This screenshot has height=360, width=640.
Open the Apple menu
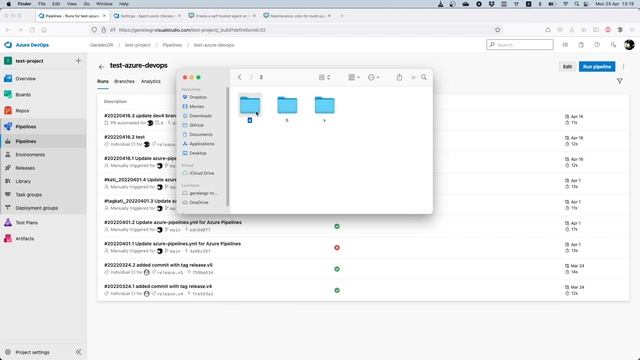click(x=9, y=4)
